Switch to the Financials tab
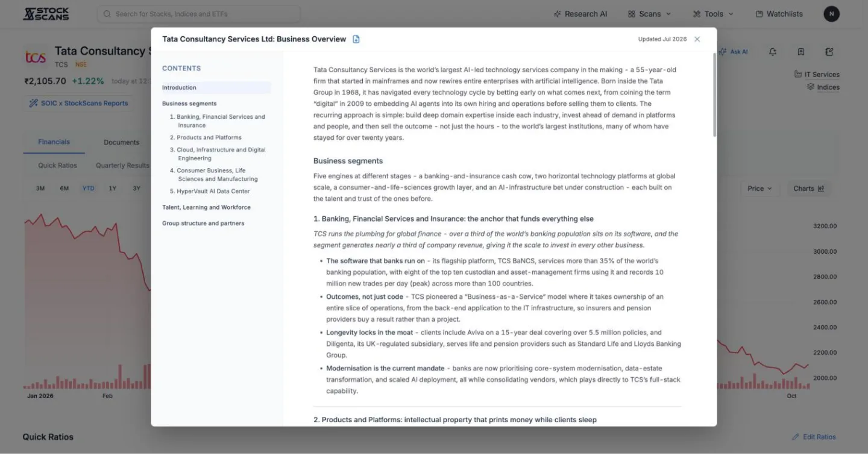The image size is (868, 456). pyautogui.click(x=54, y=142)
